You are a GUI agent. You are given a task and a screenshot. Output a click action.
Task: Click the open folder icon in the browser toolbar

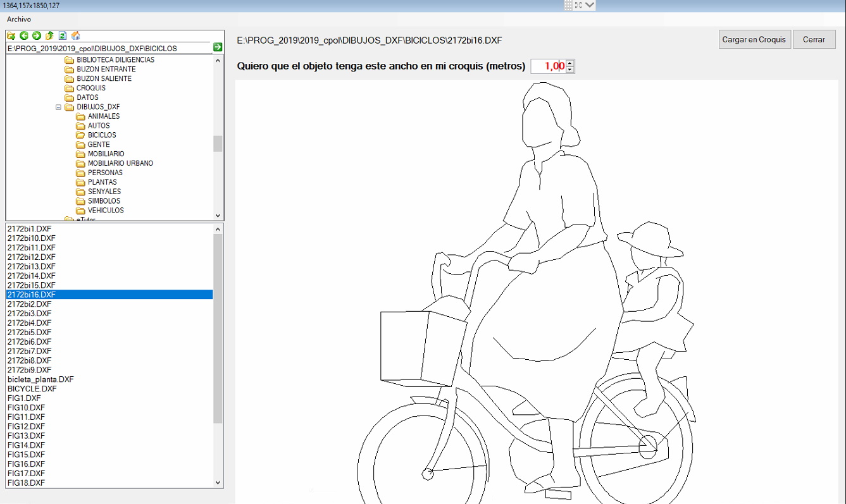pos(11,35)
